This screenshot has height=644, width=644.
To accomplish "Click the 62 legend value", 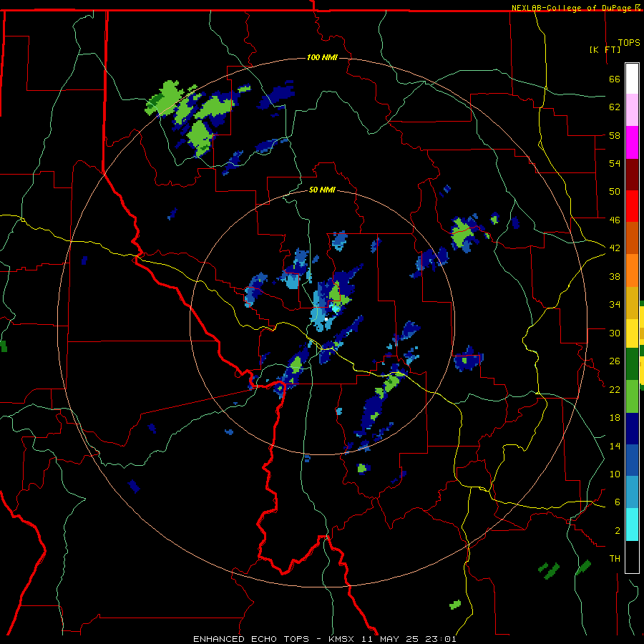I will coord(615,107).
